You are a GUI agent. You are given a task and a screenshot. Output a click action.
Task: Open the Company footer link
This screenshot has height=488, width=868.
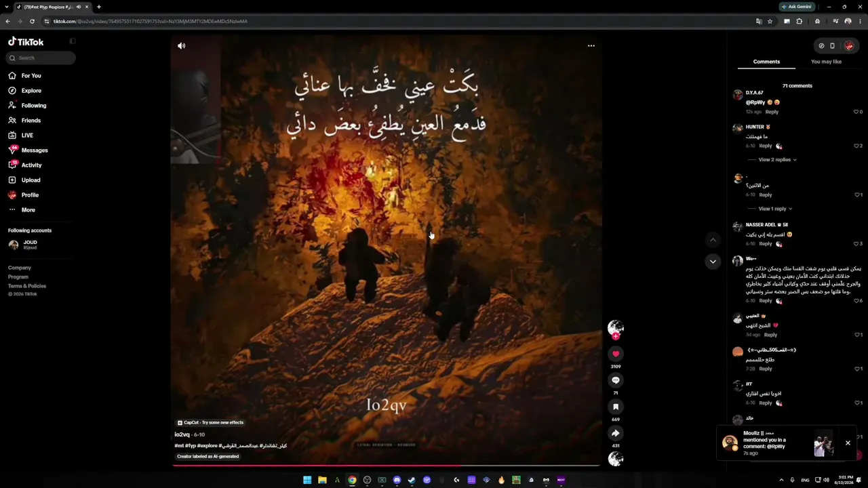[x=20, y=268]
